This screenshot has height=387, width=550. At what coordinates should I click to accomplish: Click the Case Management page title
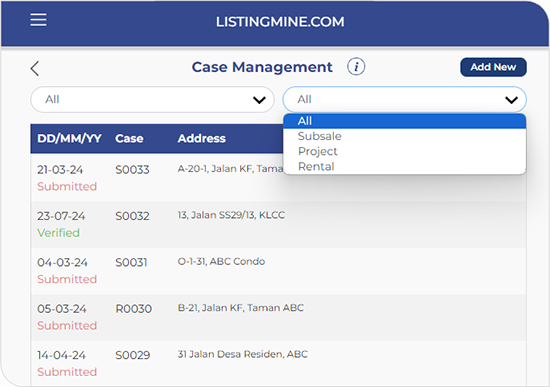coord(262,67)
